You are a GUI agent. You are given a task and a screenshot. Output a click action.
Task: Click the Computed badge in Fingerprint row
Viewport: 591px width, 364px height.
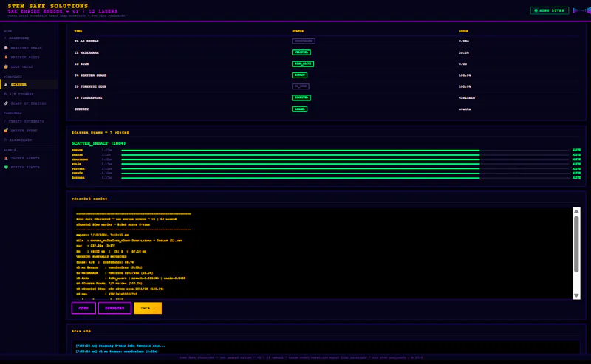click(x=301, y=97)
